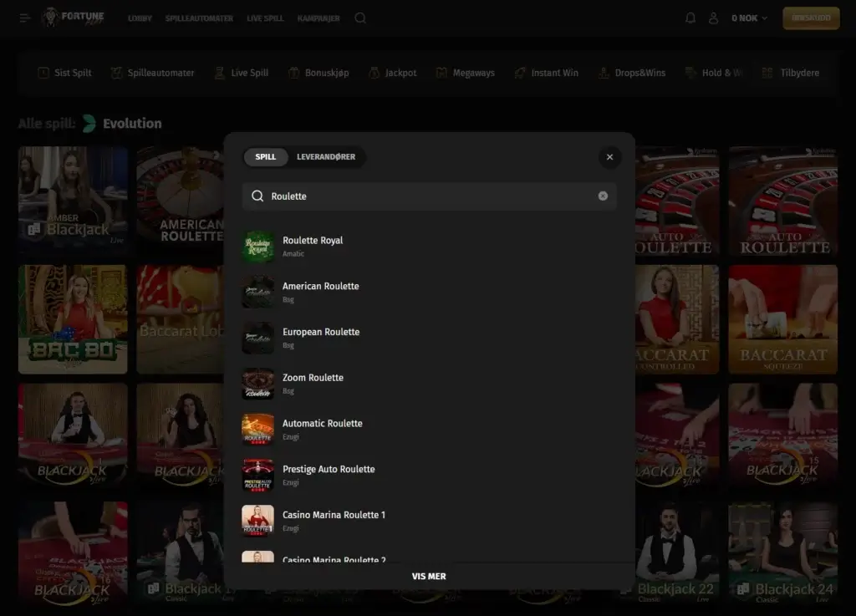
Task: Select the Spilleautomater category in the category bar
Action: [152, 73]
